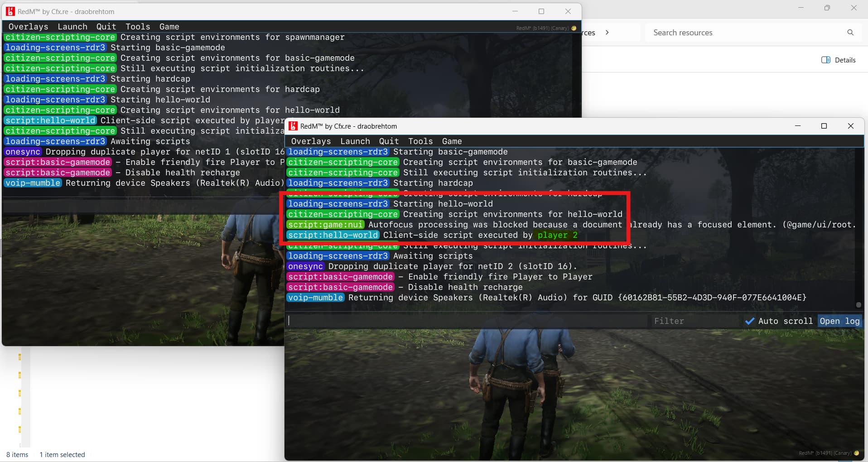The width and height of the screenshot is (868, 462).
Task: Open the Details pane in Explorer
Action: (x=839, y=60)
